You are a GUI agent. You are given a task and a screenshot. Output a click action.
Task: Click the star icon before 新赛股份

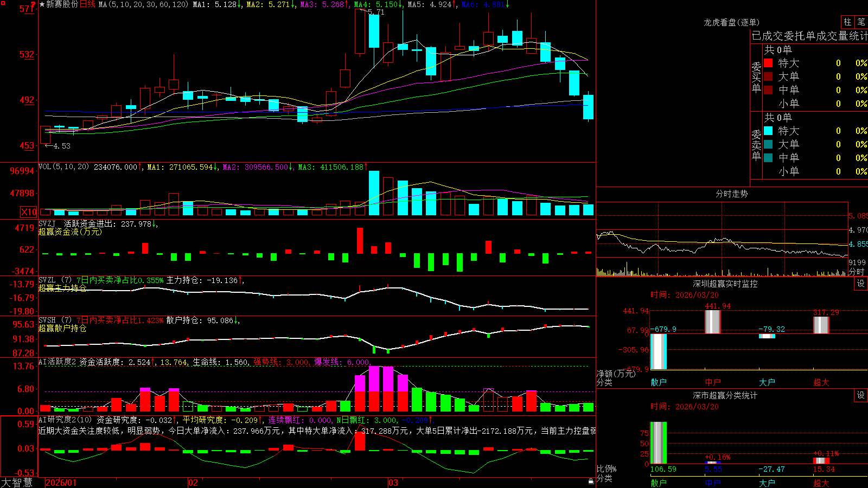[42, 4]
